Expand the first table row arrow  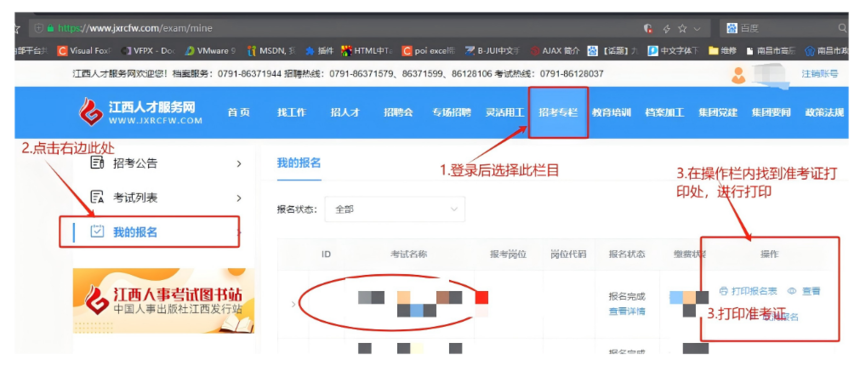tap(293, 304)
